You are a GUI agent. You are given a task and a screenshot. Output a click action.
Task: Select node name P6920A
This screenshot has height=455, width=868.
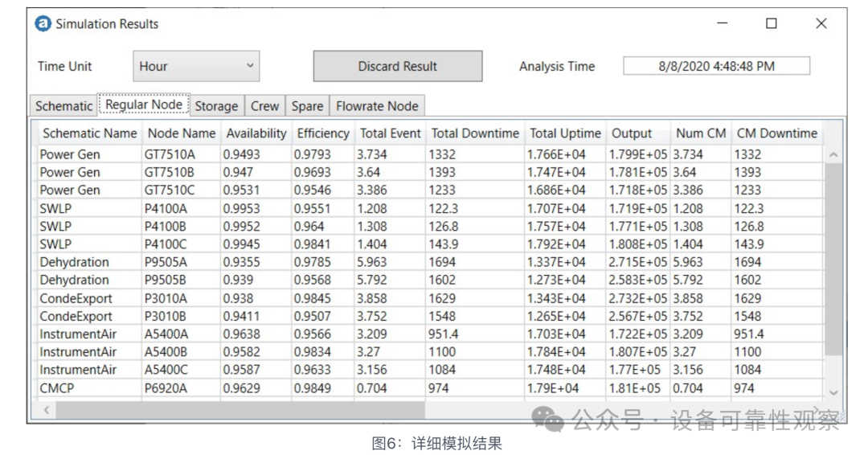(x=166, y=388)
